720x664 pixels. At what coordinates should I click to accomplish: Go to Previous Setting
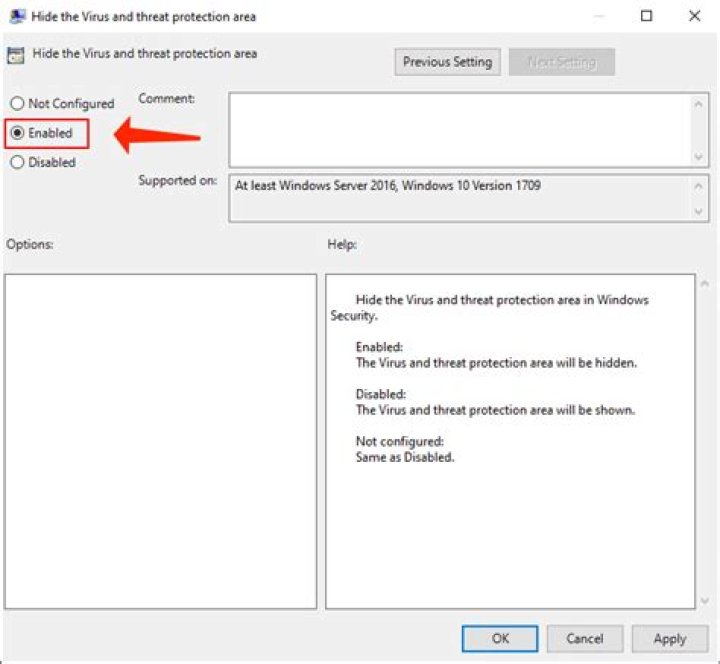click(x=447, y=62)
